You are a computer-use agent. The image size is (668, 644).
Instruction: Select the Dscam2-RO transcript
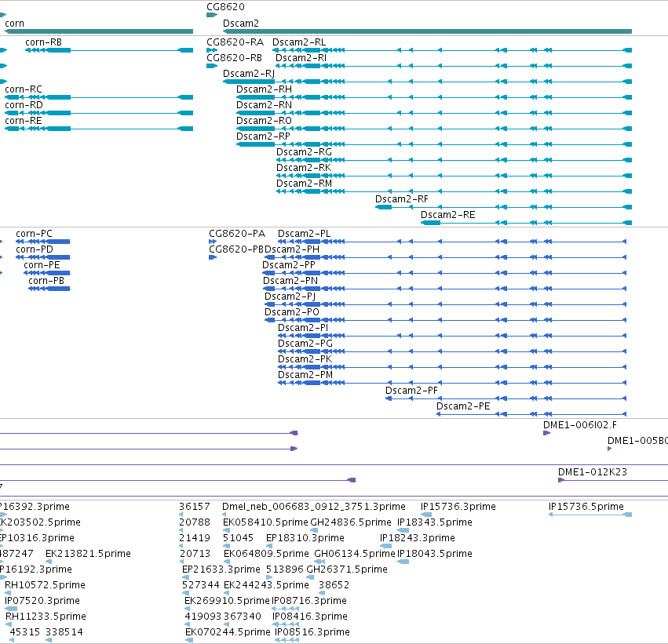434,129
